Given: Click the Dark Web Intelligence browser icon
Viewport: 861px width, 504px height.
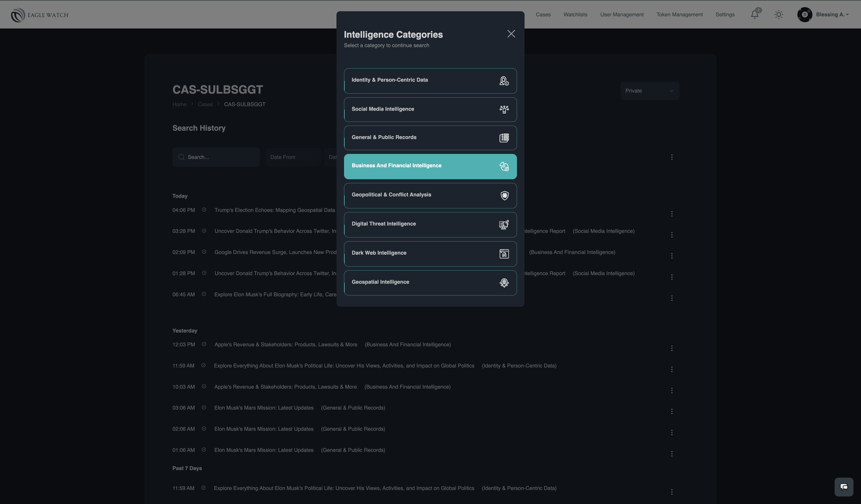Looking at the screenshot, I should coord(504,254).
